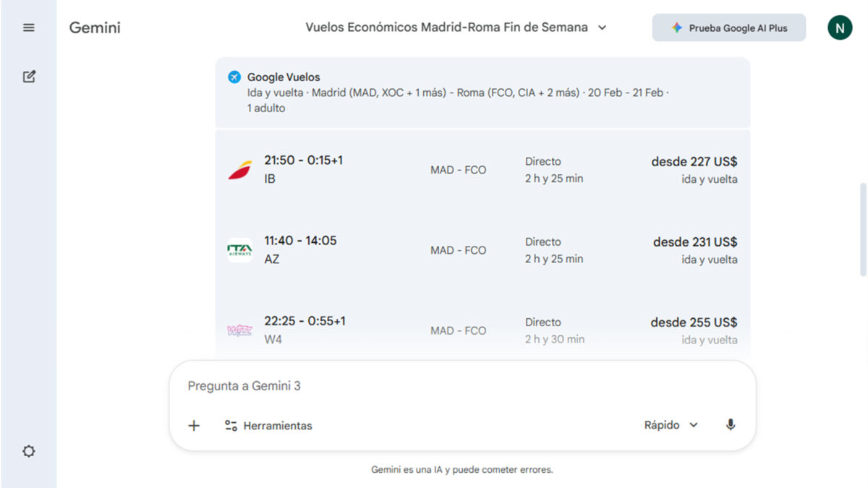The height and width of the screenshot is (488, 868).
Task: Open the Herramientas tools menu
Action: (268, 425)
